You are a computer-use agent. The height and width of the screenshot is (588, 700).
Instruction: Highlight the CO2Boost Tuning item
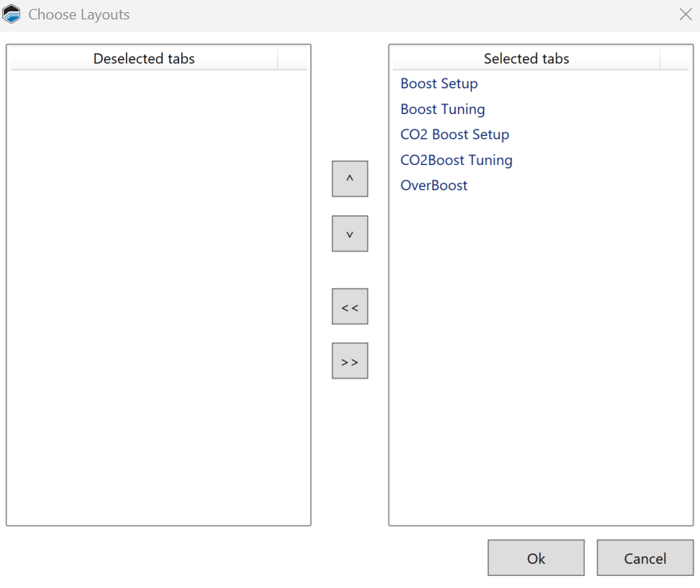pyautogui.click(x=456, y=160)
